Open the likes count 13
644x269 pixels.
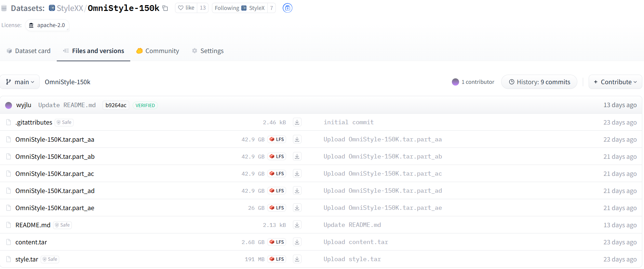203,8
